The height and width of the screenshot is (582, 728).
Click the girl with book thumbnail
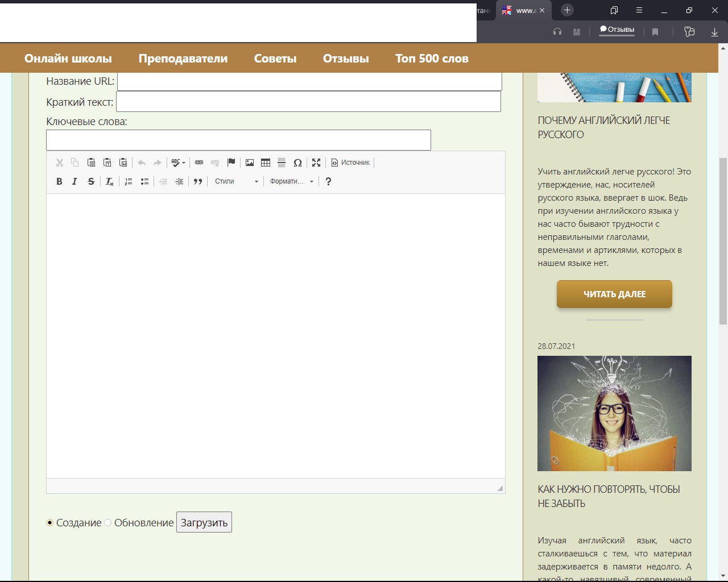point(614,413)
